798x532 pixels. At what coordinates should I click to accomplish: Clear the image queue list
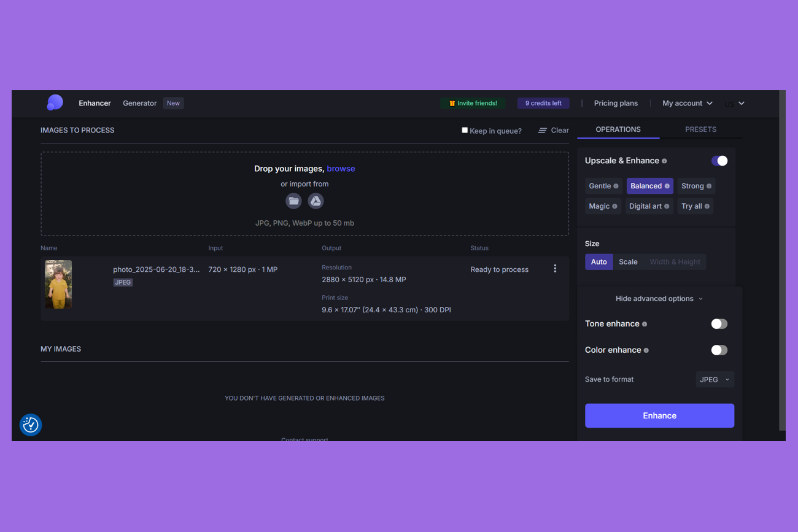554,130
